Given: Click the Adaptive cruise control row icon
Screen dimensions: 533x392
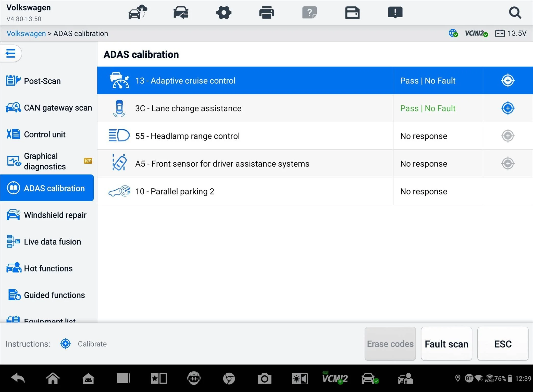Looking at the screenshot, I should tap(119, 80).
